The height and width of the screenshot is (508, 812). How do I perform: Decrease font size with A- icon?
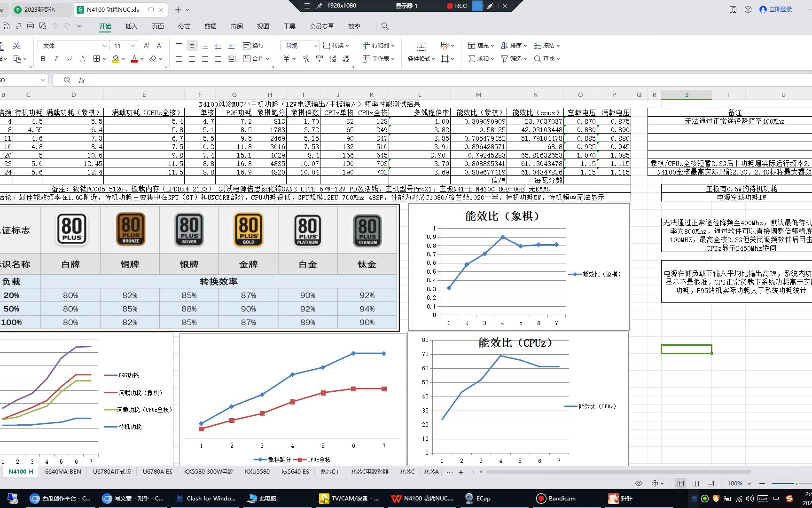[x=160, y=46]
